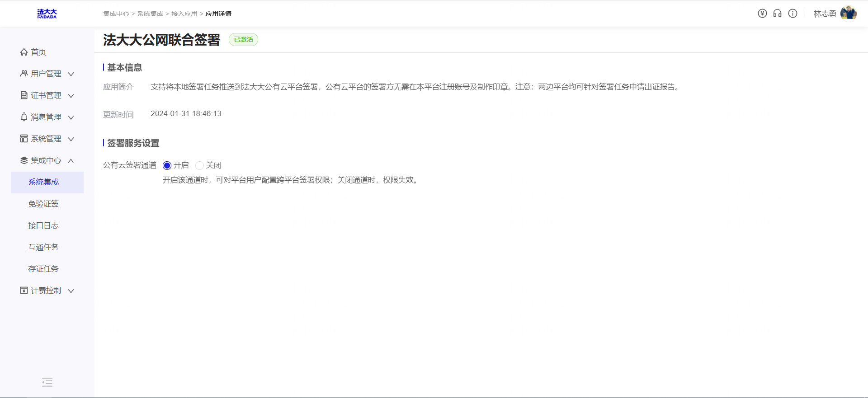
Task: Expand 消息管理 chevron
Action: (71, 117)
